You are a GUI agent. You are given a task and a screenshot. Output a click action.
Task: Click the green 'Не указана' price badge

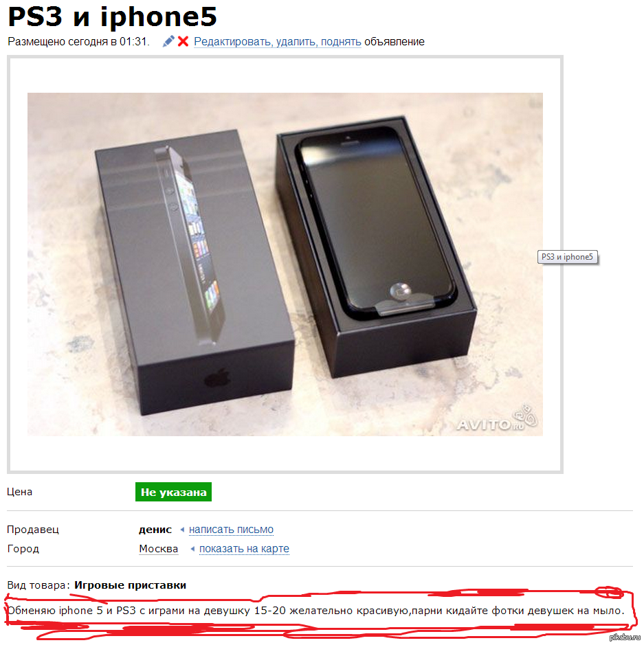[x=173, y=492]
